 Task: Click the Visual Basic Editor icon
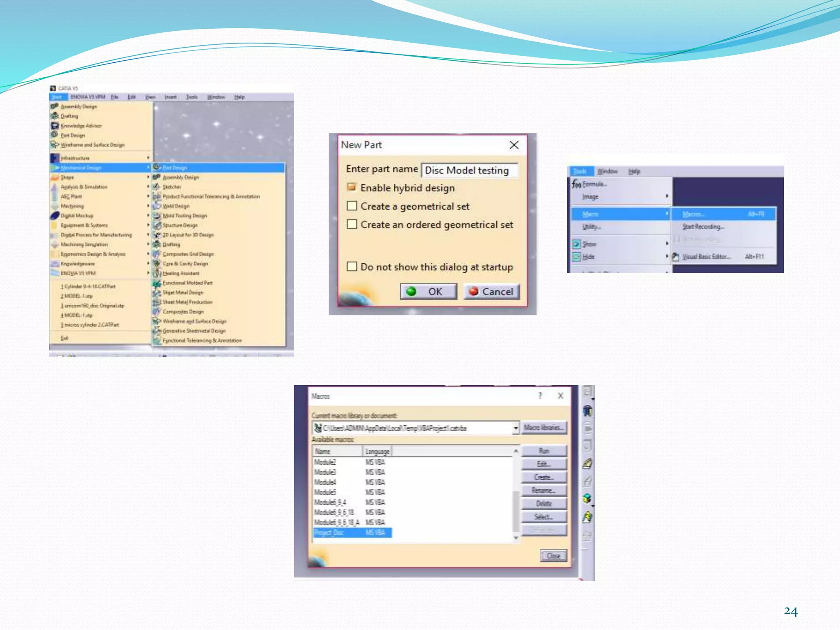[676, 257]
